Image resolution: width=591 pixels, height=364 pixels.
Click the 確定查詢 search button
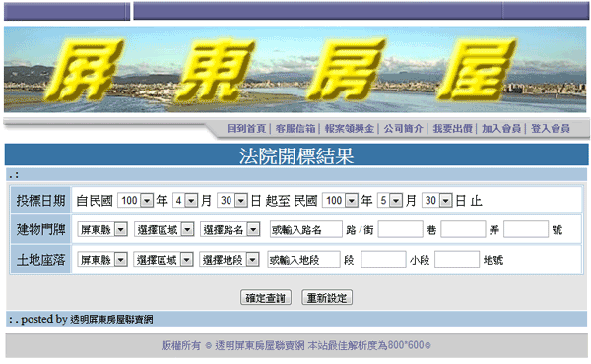(266, 298)
